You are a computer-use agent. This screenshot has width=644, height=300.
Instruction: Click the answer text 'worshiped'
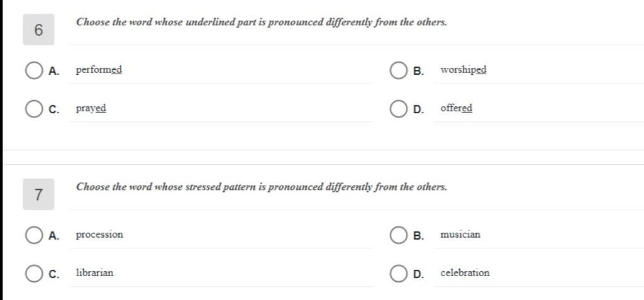point(464,70)
